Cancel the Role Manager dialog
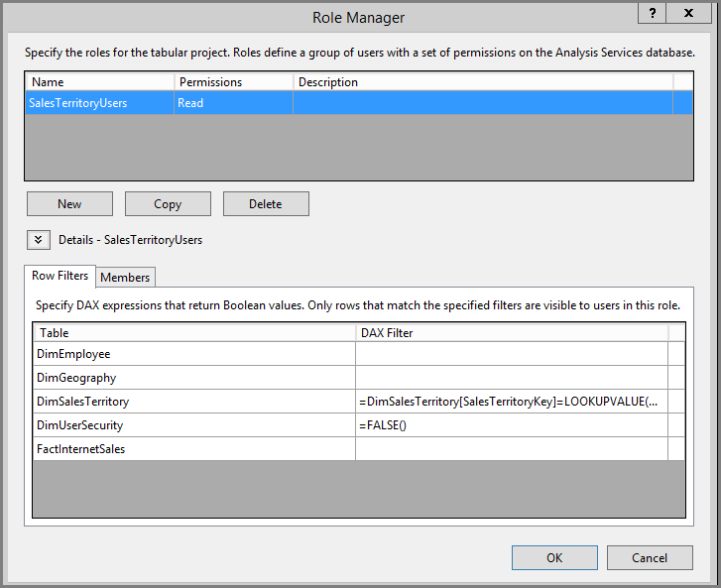The height and width of the screenshot is (588, 721). [x=650, y=557]
